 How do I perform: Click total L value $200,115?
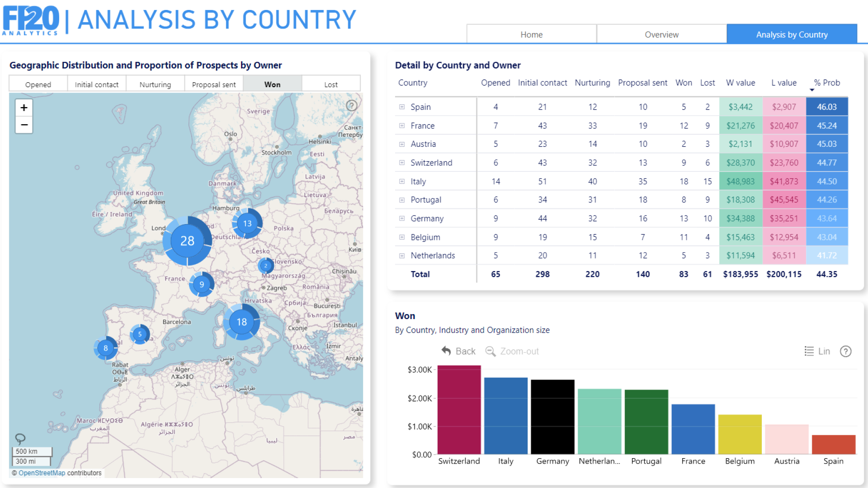click(x=784, y=274)
